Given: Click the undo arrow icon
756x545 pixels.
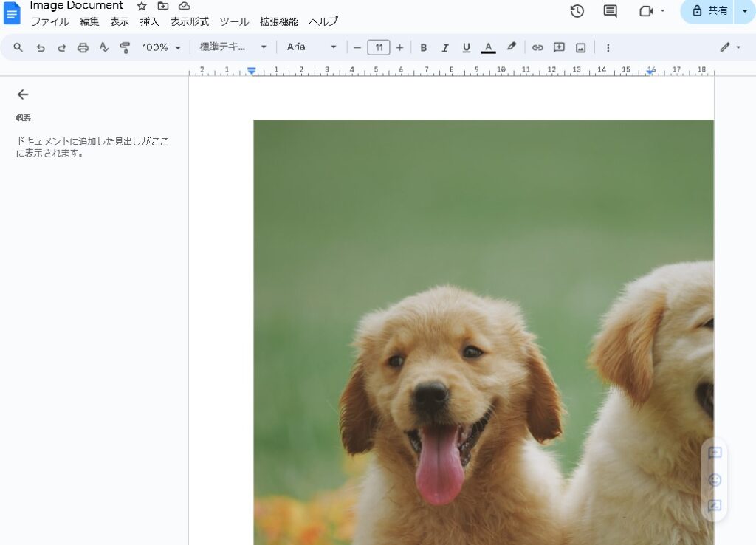Looking at the screenshot, I should tap(41, 47).
